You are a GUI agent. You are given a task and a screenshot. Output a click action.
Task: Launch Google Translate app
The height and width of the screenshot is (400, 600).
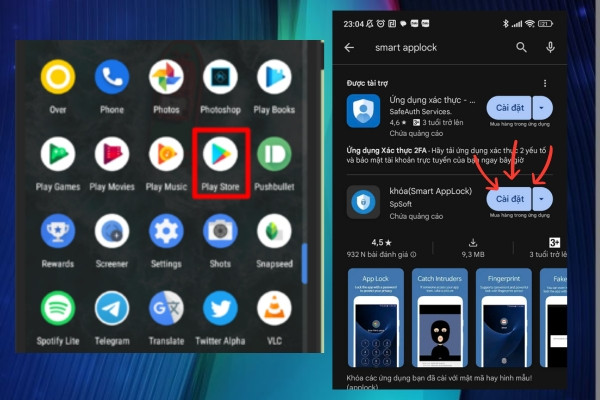click(x=166, y=308)
